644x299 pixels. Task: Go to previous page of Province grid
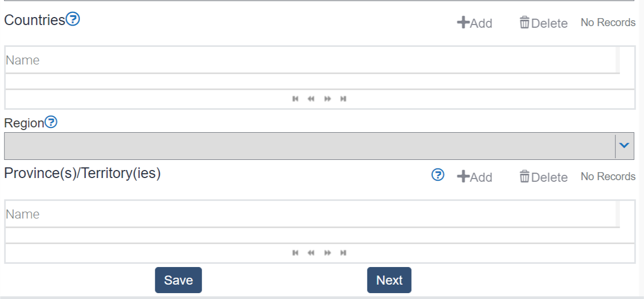(311, 253)
